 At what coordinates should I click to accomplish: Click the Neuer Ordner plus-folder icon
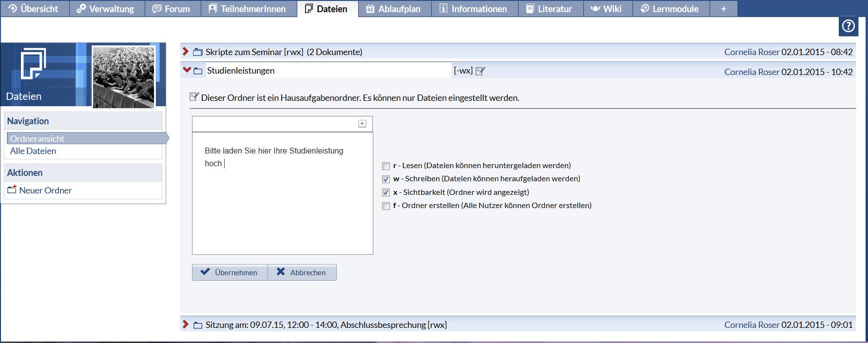click(12, 190)
